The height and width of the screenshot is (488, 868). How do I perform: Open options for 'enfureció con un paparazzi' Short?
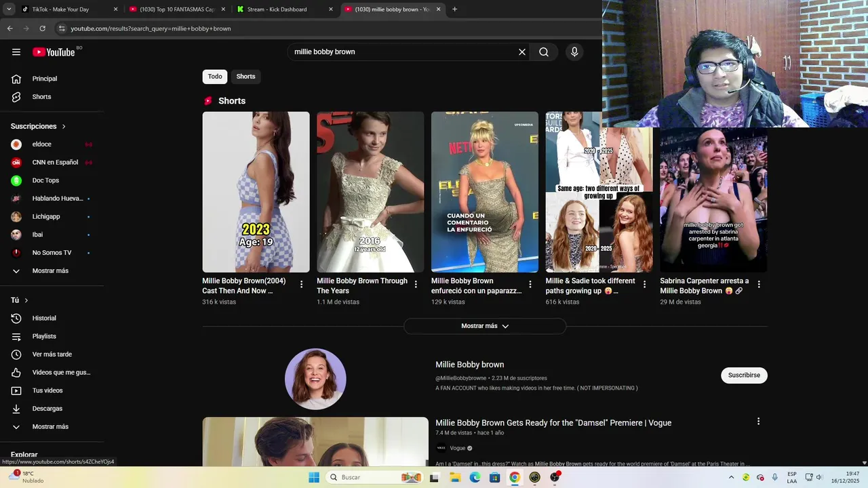tap(530, 285)
